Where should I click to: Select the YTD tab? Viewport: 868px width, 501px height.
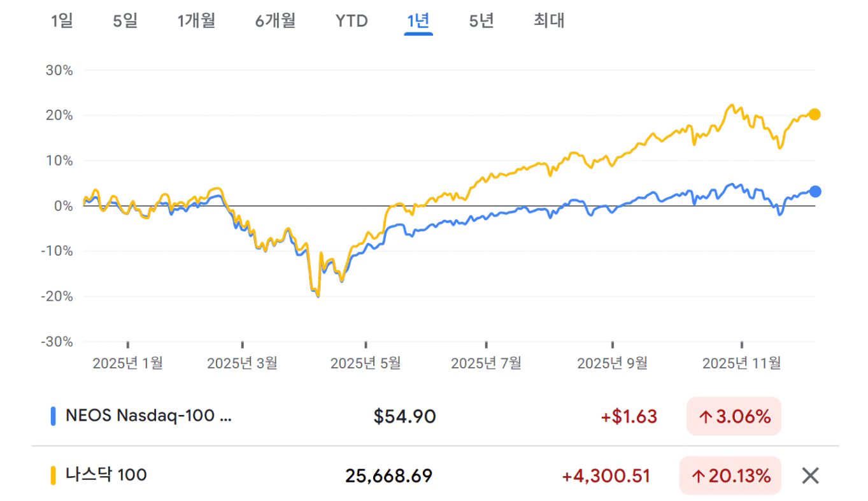(x=352, y=21)
